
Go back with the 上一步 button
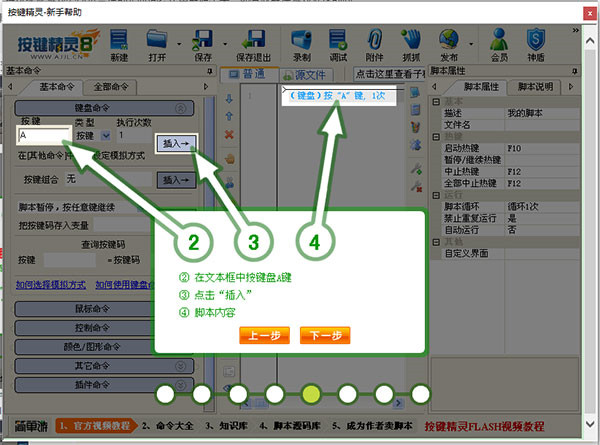264,336
